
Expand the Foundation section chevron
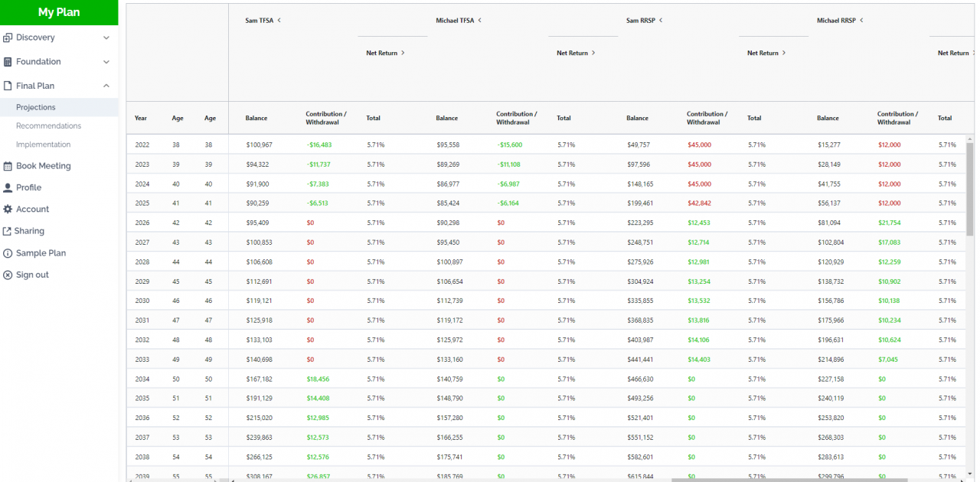point(106,62)
